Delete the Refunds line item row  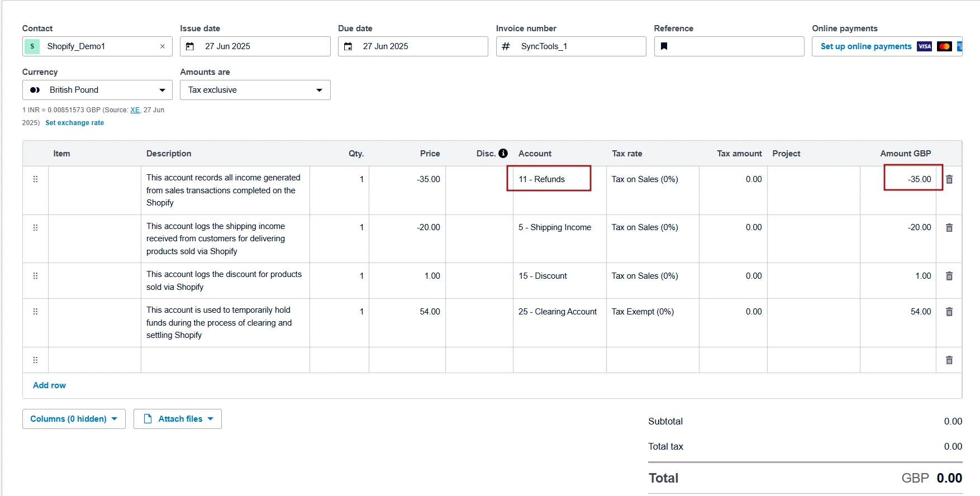click(949, 179)
